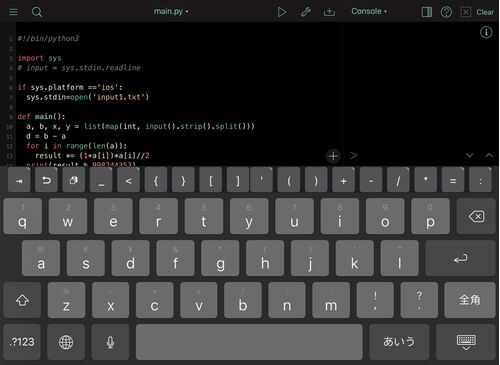Image resolution: width=500 pixels, height=365 pixels.
Task: Tap the up chevron in console bar
Action: [489, 156]
